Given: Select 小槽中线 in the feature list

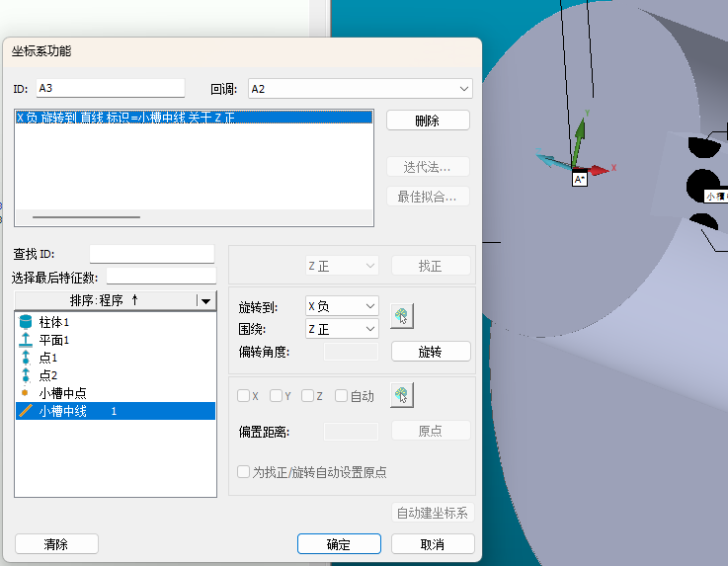Looking at the screenshot, I should click(116, 411).
